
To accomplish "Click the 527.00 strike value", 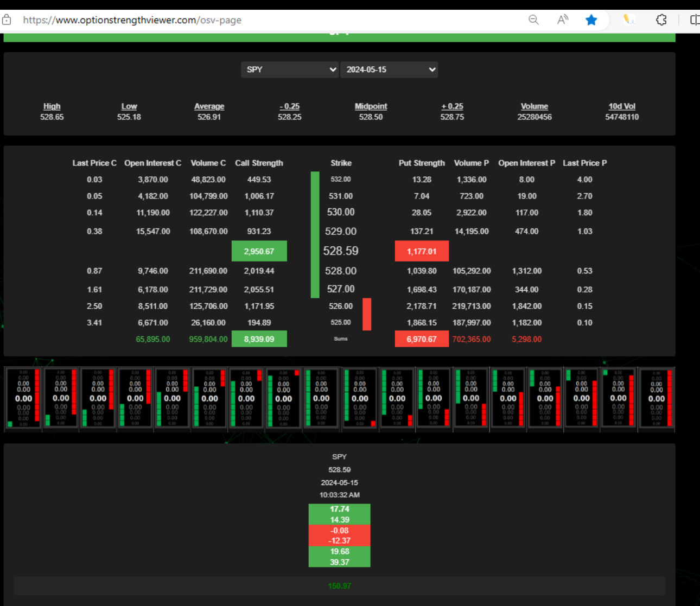I will coord(341,289).
